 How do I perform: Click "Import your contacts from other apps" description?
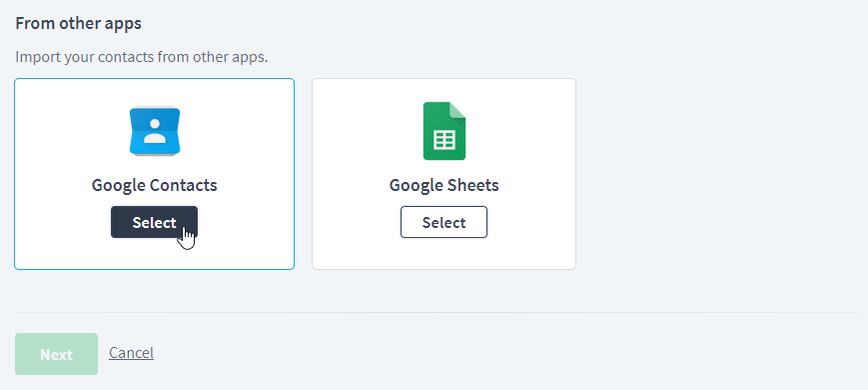[x=142, y=57]
